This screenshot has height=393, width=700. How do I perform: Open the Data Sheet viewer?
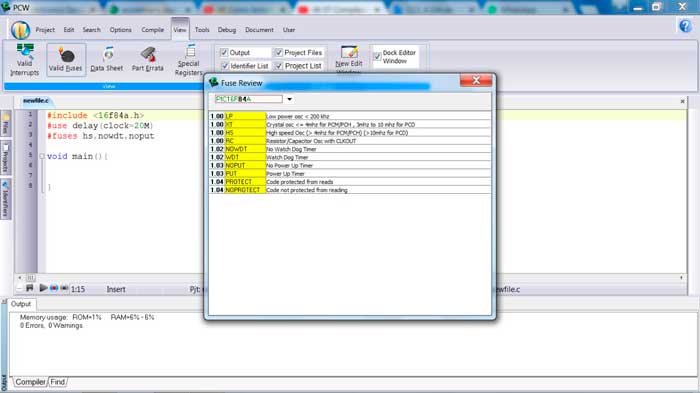pos(107,59)
